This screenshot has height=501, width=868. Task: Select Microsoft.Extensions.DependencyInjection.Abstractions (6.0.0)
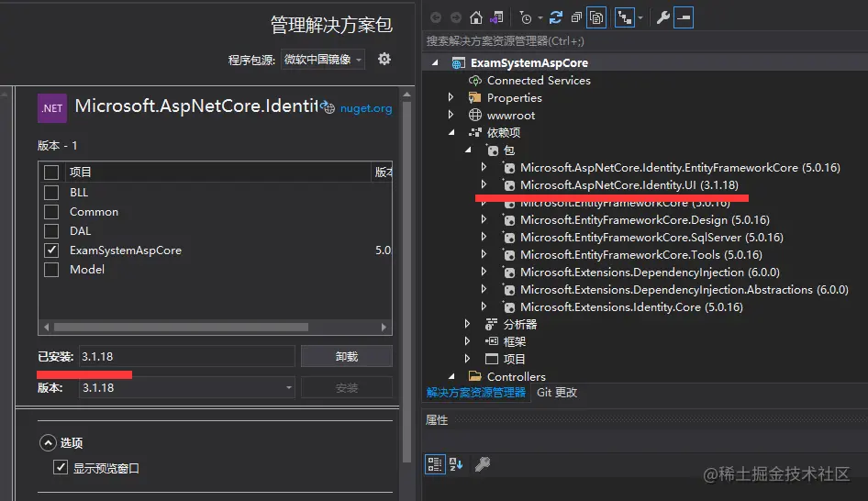[x=684, y=290]
